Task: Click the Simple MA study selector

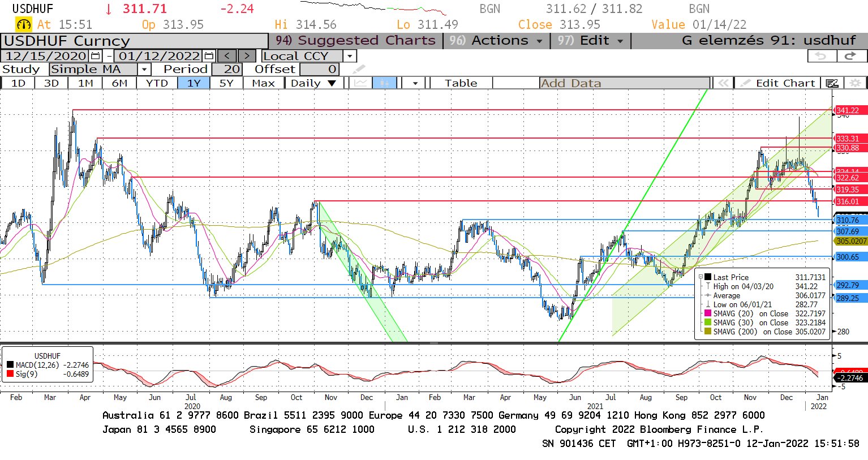Action: pos(93,70)
